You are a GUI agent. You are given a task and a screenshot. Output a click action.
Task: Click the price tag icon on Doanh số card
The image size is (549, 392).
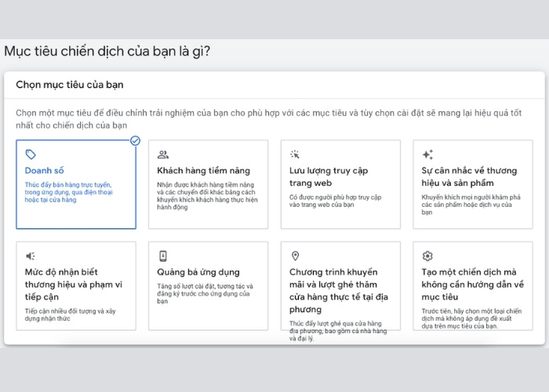31,154
